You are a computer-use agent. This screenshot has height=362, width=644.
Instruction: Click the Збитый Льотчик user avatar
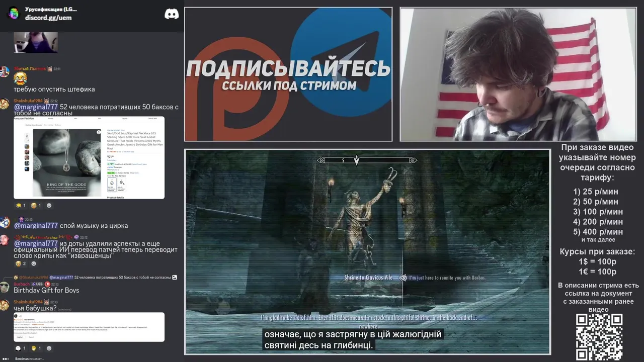(x=5, y=71)
